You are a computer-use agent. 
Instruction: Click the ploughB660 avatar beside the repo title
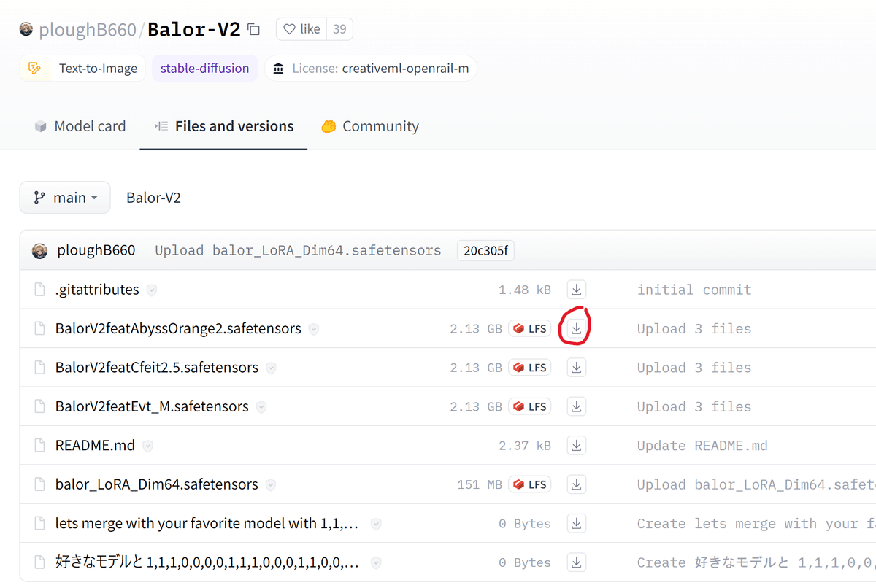(x=26, y=29)
